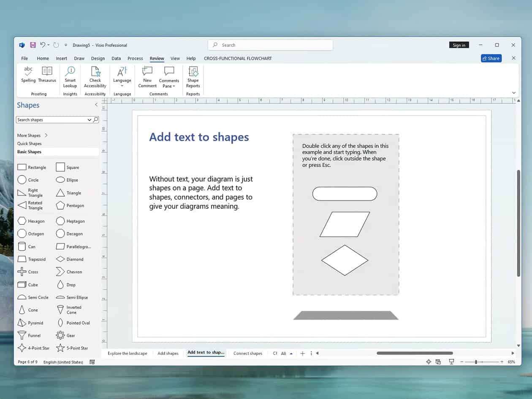Image resolution: width=532 pixels, height=399 pixels.
Task: Open the Pan & Zoom window from status bar
Action: (x=429, y=361)
